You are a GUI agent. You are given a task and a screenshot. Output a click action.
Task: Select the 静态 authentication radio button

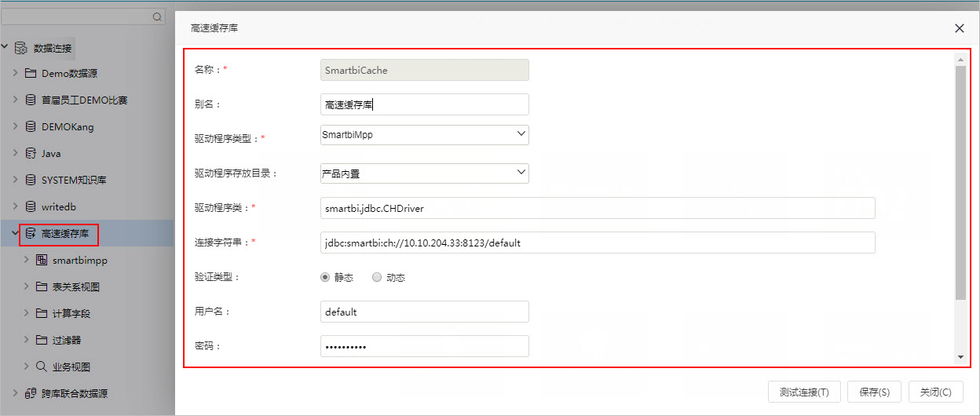(325, 277)
